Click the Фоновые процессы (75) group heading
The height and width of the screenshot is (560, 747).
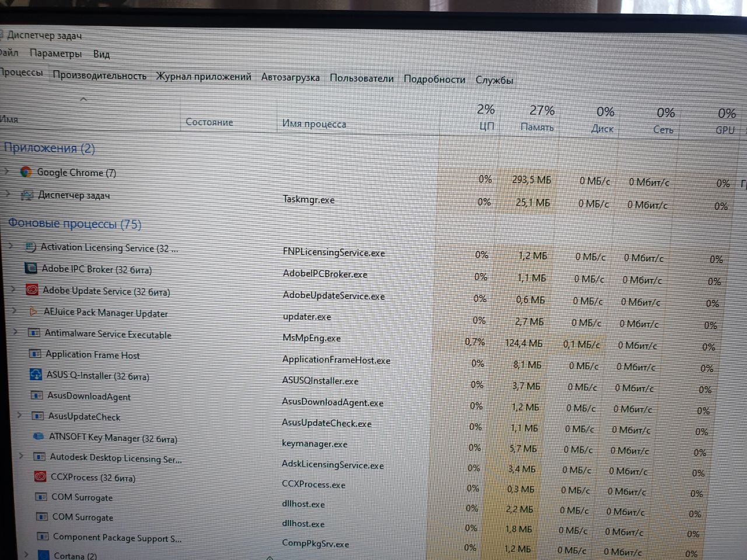pyautogui.click(x=75, y=223)
